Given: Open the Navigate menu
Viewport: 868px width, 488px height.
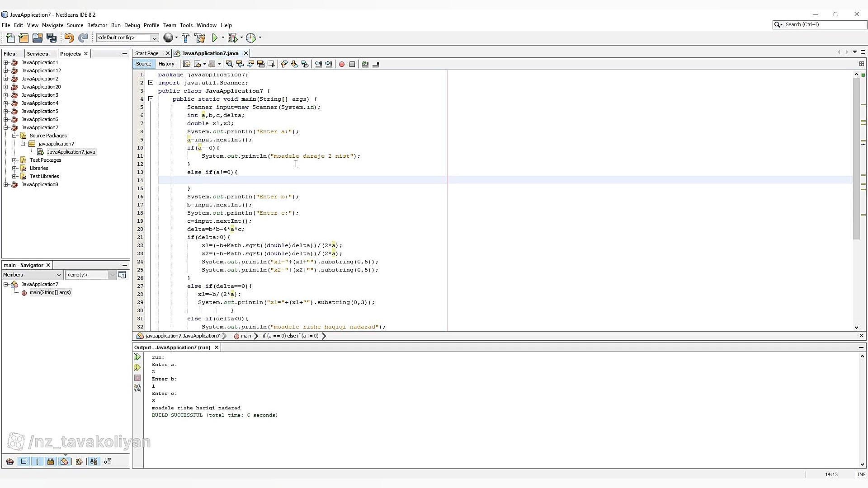Looking at the screenshot, I should tap(52, 25).
